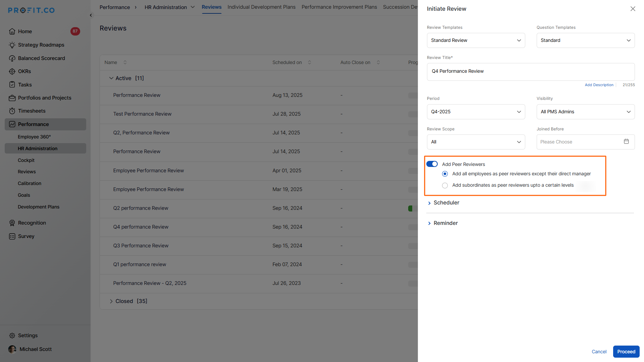This screenshot has width=644, height=362.
Task: Click the Q2 performance Review progress bar
Action: coord(412,208)
